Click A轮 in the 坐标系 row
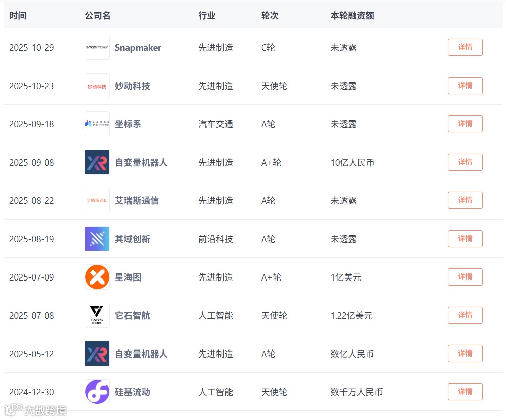This screenshot has width=506, height=420. 268,124
